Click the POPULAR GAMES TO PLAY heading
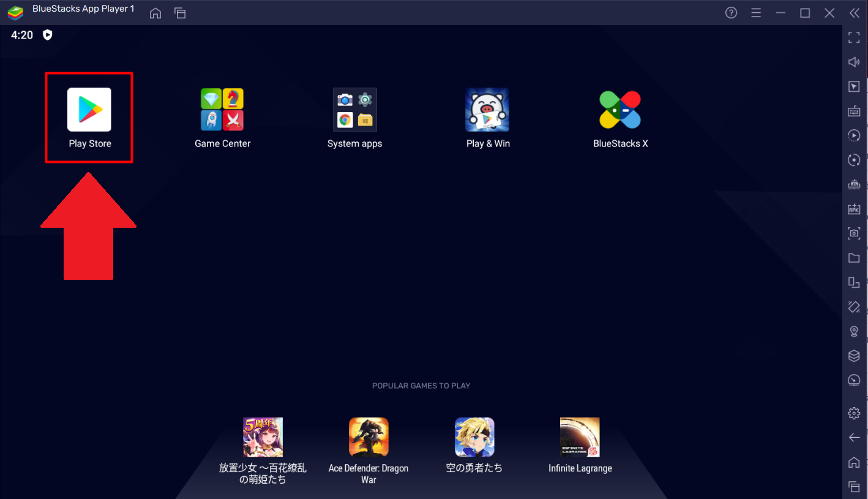Image resolution: width=868 pixels, height=499 pixels. [x=421, y=386]
